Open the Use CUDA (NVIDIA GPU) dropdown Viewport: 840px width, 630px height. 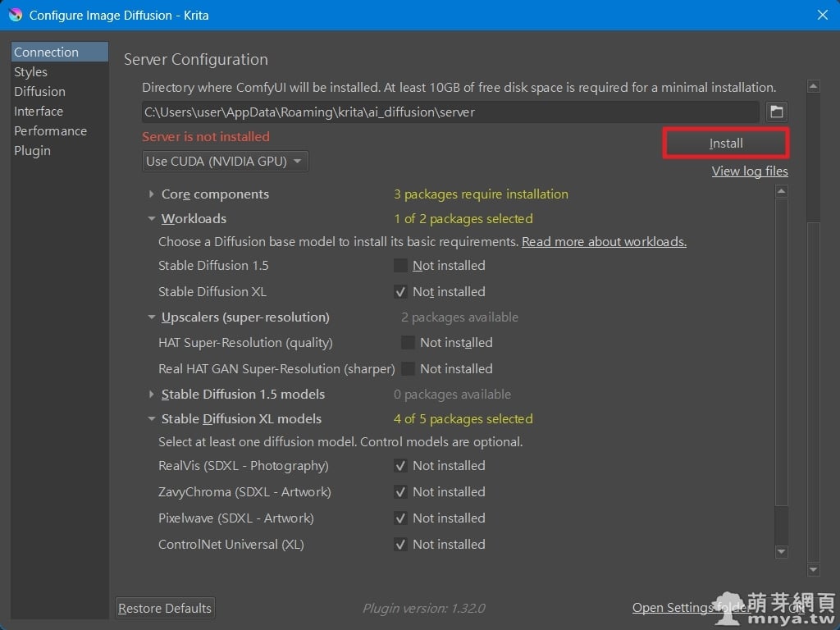click(225, 162)
